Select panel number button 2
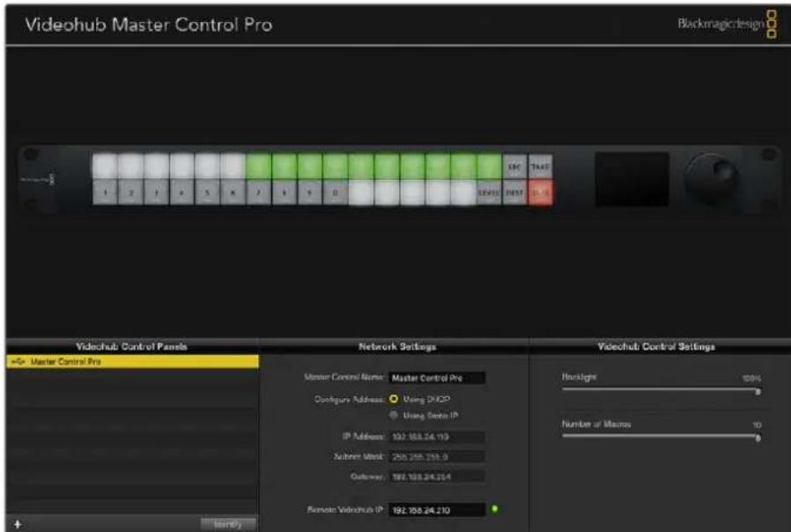The height and width of the screenshot is (532, 791). (x=130, y=193)
